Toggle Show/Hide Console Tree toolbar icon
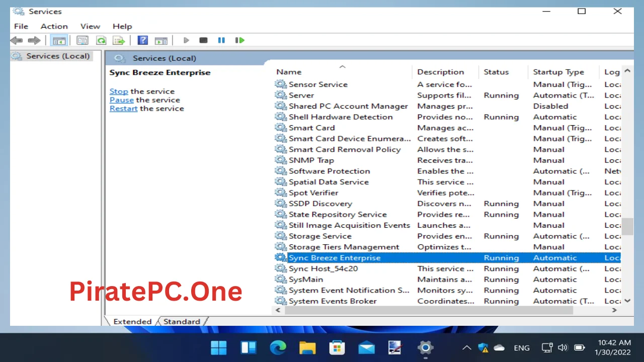The width and height of the screenshot is (644, 362). point(59,40)
